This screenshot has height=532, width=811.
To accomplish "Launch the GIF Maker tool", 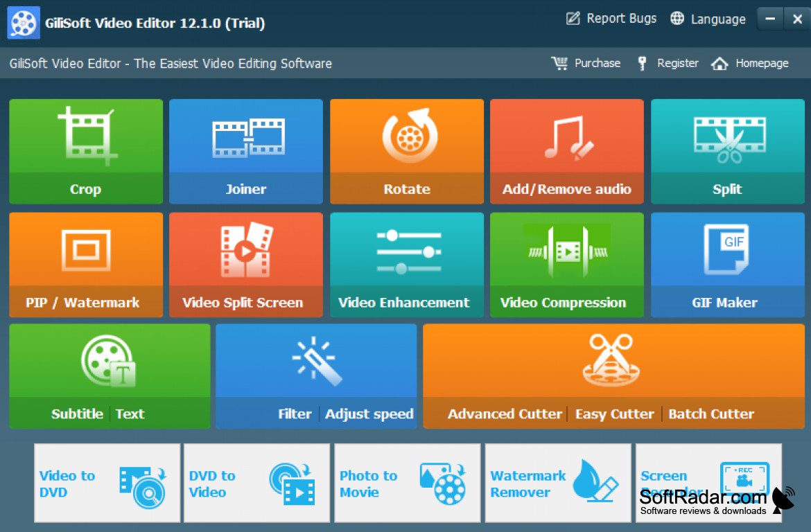I will coord(728,265).
